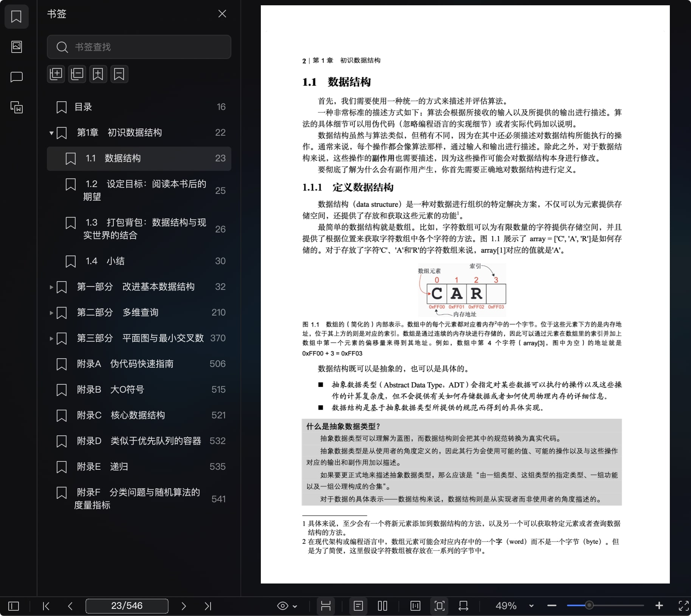The image size is (691, 616).
Task: Click the page number field 23/546
Action: tap(127, 606)
